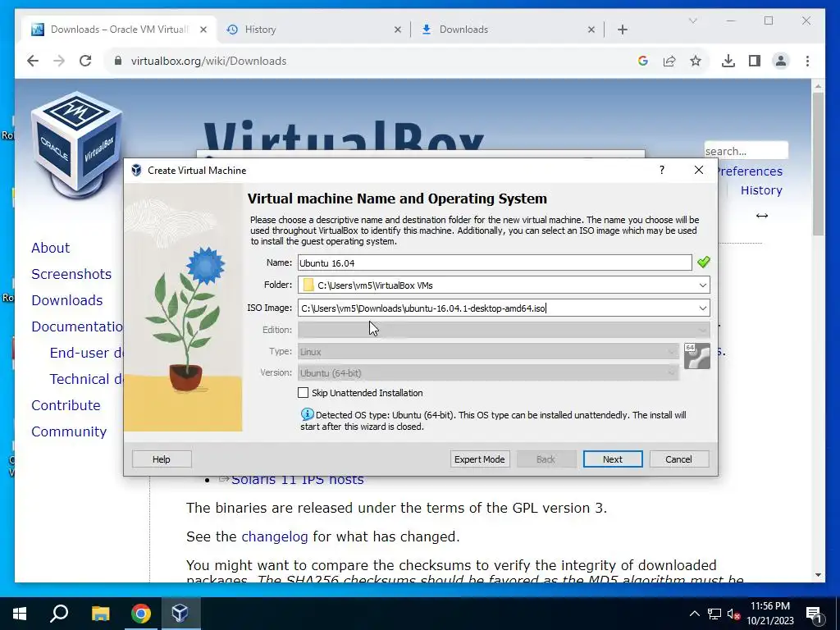
Task: Reload the VirtualBox downloads page
Action: (x=85, y=61)
